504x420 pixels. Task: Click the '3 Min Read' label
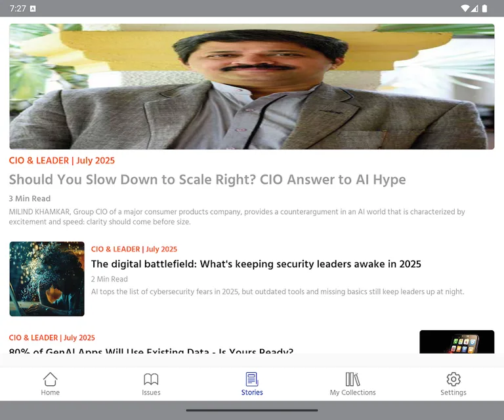[30, 199]
